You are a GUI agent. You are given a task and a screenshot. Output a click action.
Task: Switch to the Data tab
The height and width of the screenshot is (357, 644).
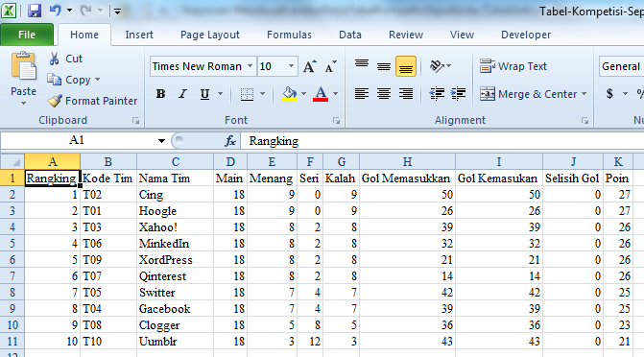tap(350, 35)
